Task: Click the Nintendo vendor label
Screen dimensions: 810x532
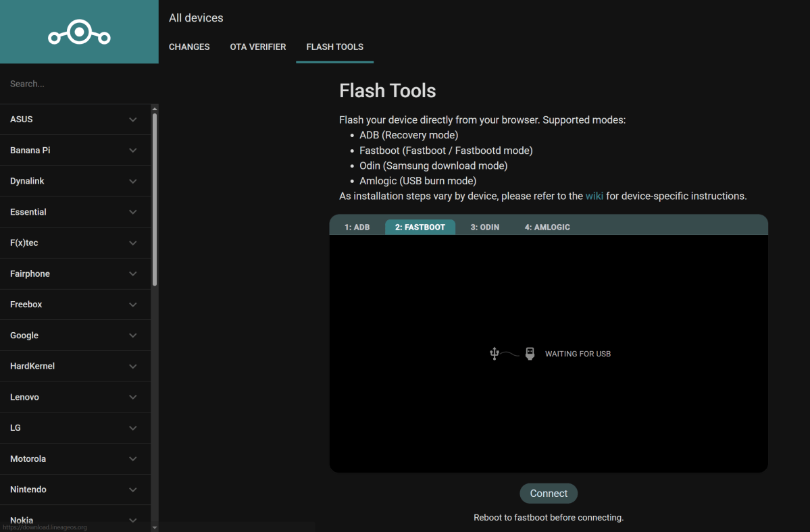Action: pos(28,489)
